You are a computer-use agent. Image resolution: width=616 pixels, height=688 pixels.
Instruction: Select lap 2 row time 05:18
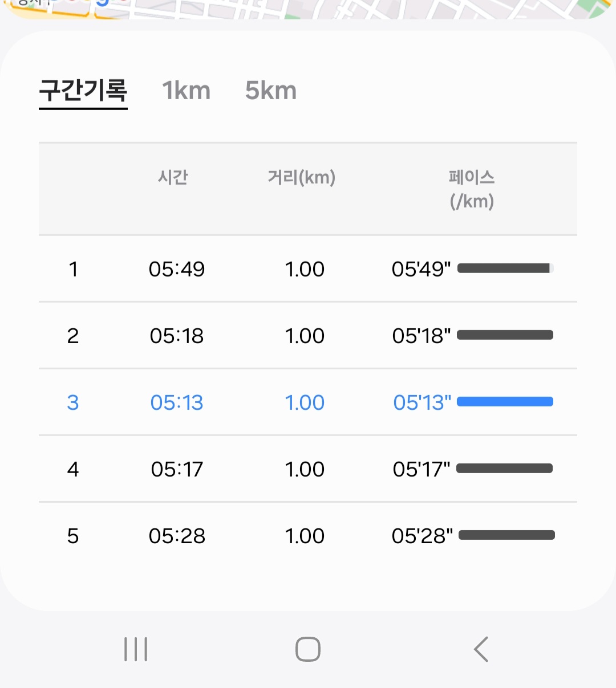177,336
